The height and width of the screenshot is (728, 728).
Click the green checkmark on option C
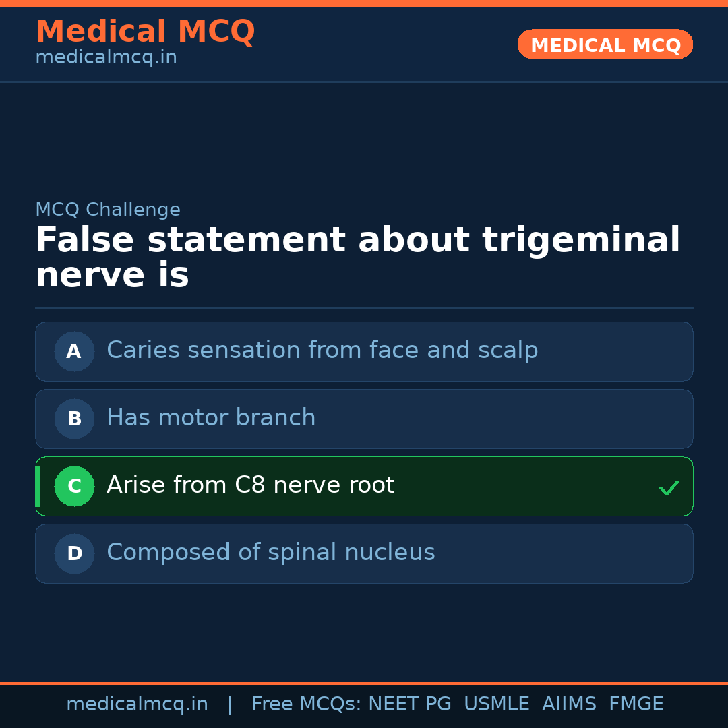click(669, 487)
